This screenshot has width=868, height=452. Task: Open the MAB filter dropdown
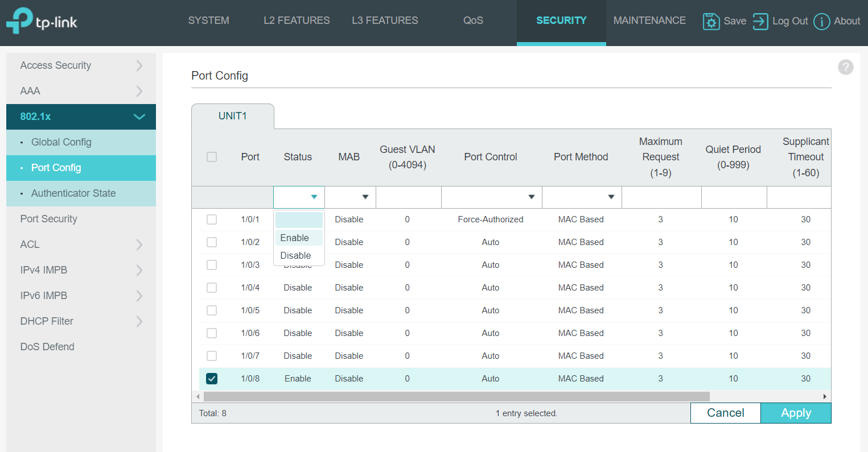pos(350,197)
